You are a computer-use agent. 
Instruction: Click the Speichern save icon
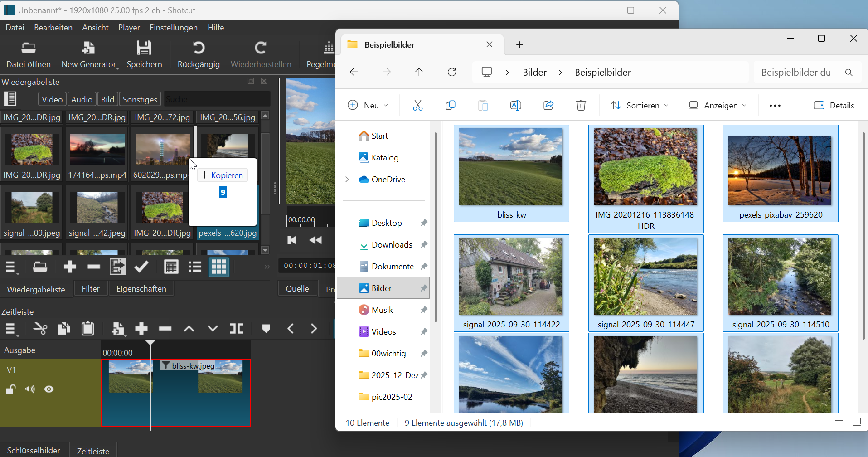click(x=144, y=48)
